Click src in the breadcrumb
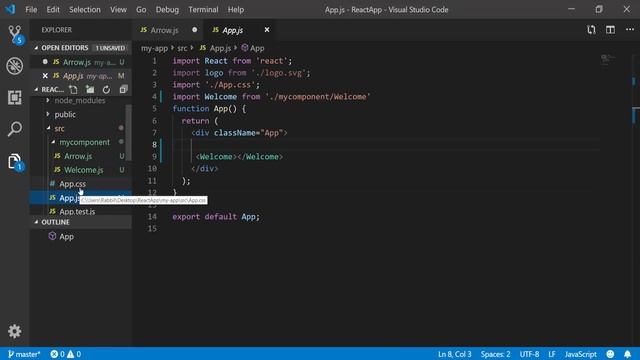This screenshot has height=360, width=640. click(x=182, y=48)
